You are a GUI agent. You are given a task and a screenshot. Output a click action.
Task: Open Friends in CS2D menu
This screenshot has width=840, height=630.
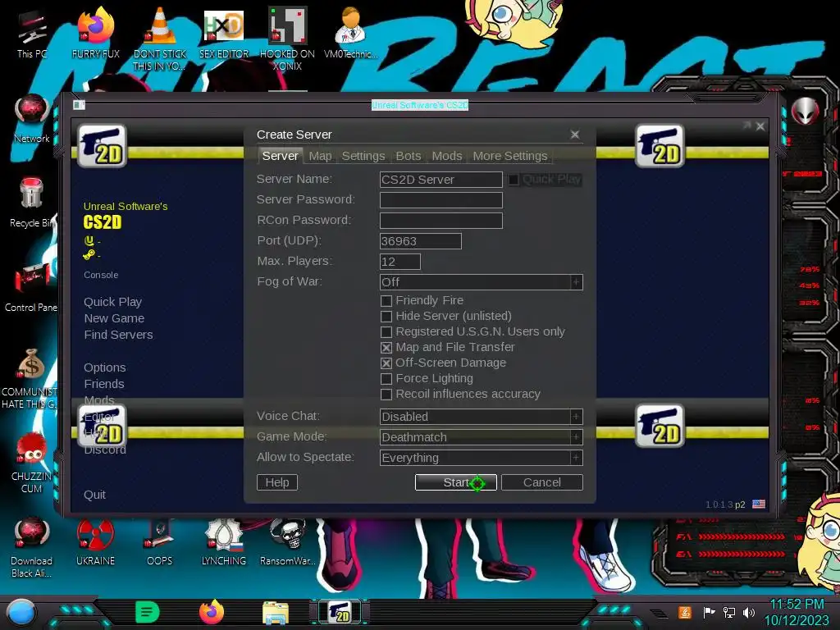[x=104, y=384]
